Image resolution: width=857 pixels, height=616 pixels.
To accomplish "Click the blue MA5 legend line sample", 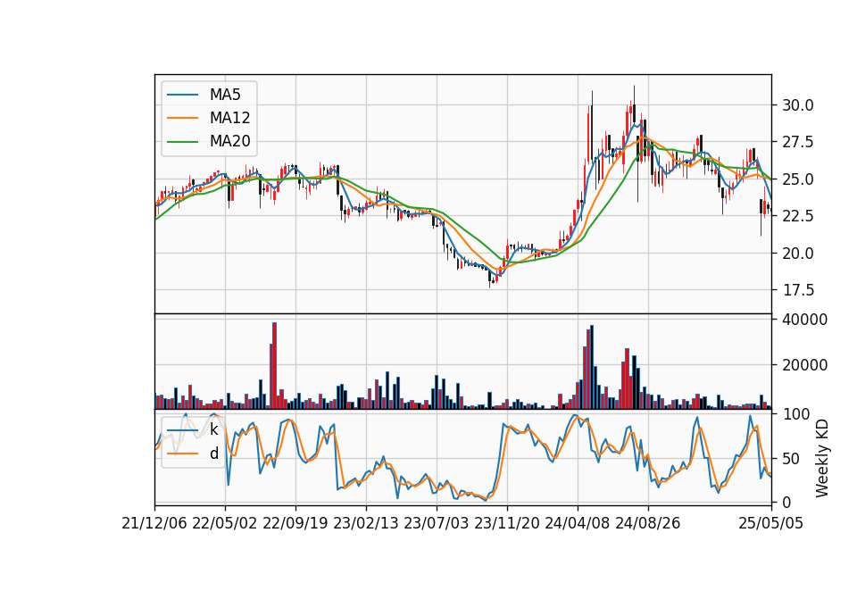I will pos(182,95).
